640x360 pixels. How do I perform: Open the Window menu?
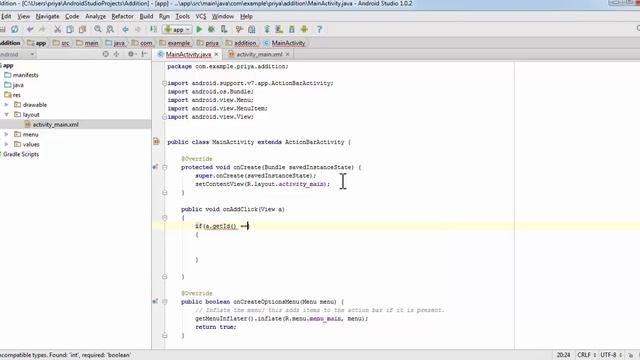click(223, 16)
